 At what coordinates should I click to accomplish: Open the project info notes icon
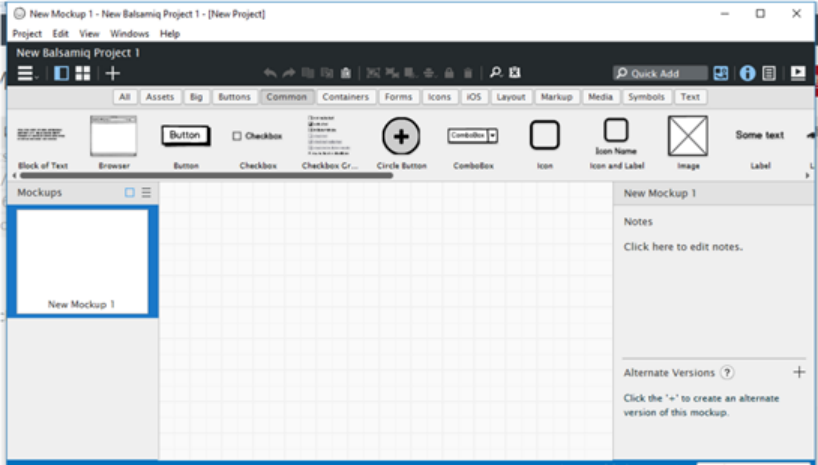point(769,73)
